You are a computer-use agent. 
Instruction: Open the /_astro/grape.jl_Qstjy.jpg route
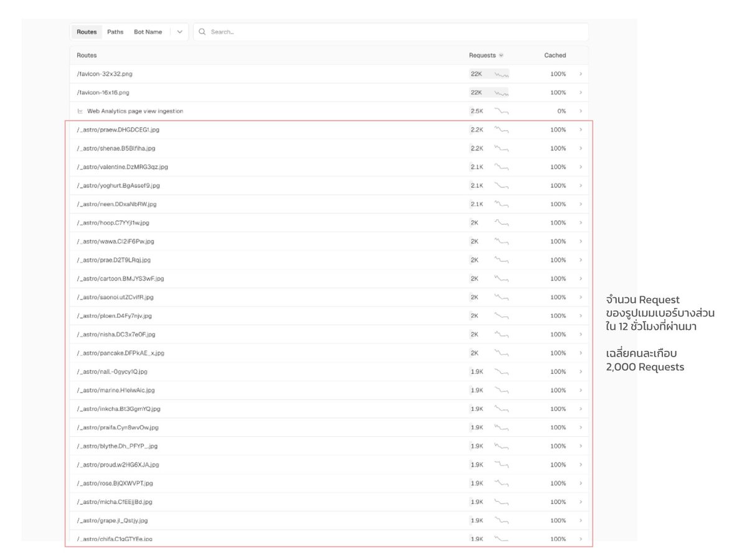112,521
